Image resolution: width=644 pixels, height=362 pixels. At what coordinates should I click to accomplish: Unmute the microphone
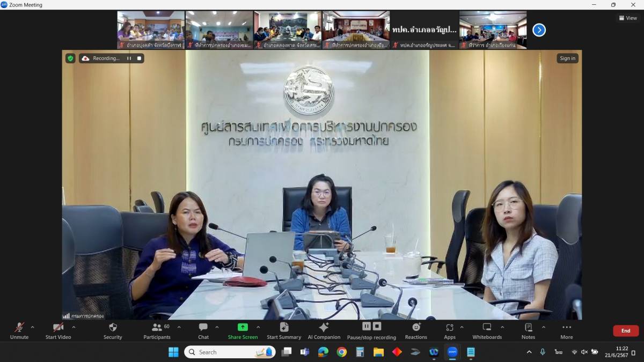[x=19, y=330]
